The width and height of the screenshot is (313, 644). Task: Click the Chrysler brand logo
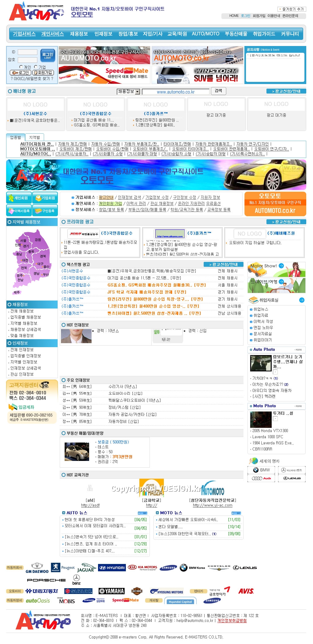[x=219, y=568]
